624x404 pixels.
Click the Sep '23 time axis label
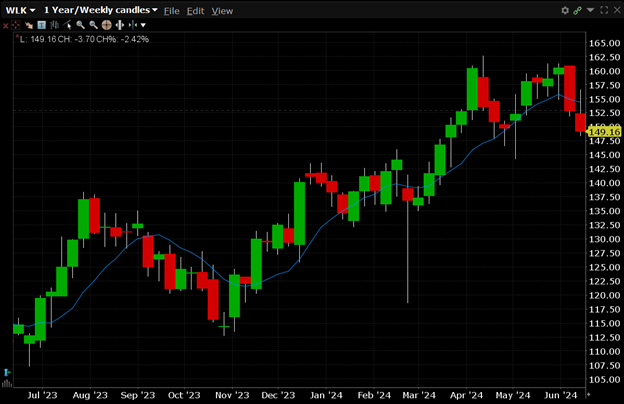(138, 395)
